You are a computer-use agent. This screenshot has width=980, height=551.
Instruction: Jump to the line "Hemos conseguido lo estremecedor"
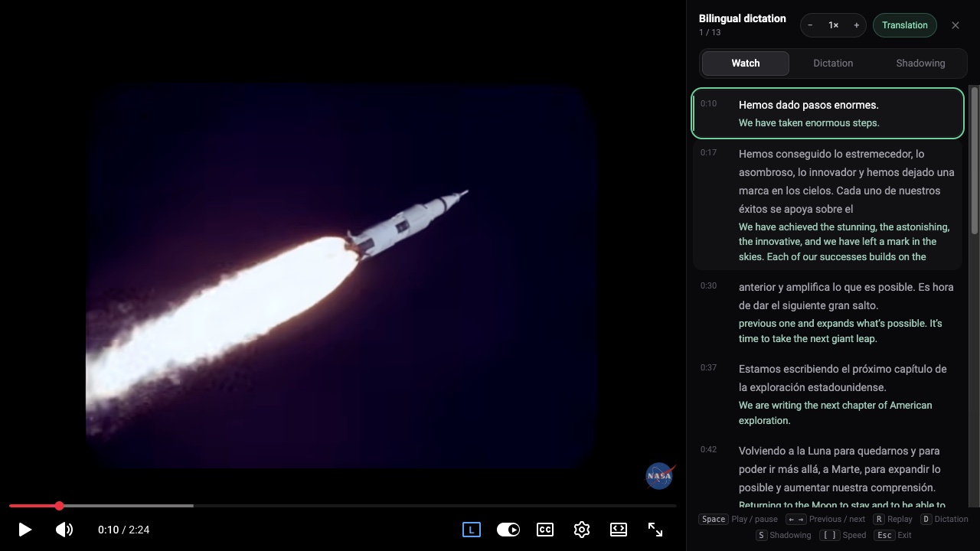coord(828,204)
